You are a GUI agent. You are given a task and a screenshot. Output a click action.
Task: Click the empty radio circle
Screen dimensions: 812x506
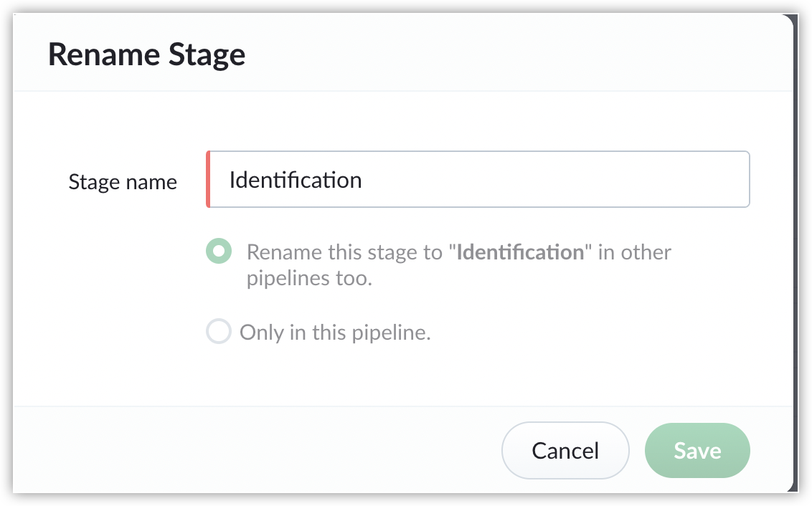tap(219, 332)
